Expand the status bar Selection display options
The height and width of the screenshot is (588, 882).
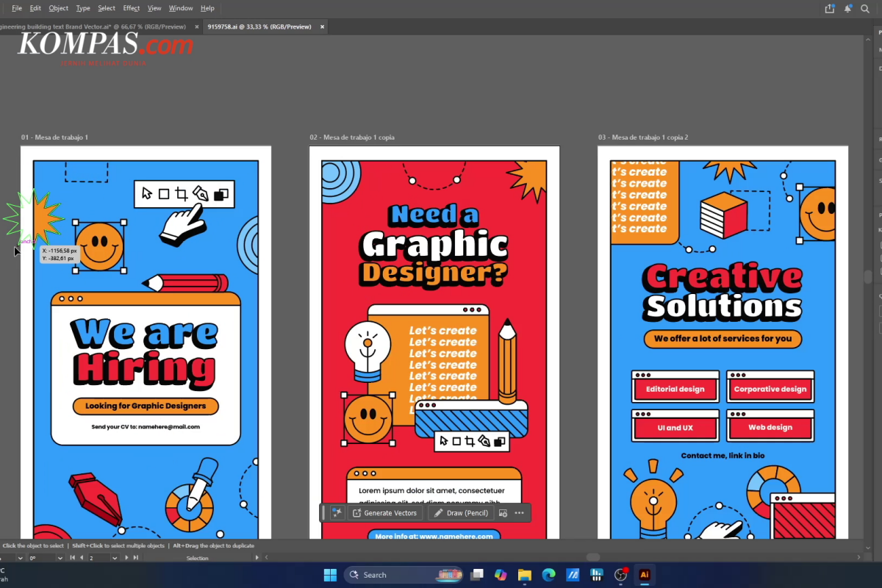pos(257,558)
